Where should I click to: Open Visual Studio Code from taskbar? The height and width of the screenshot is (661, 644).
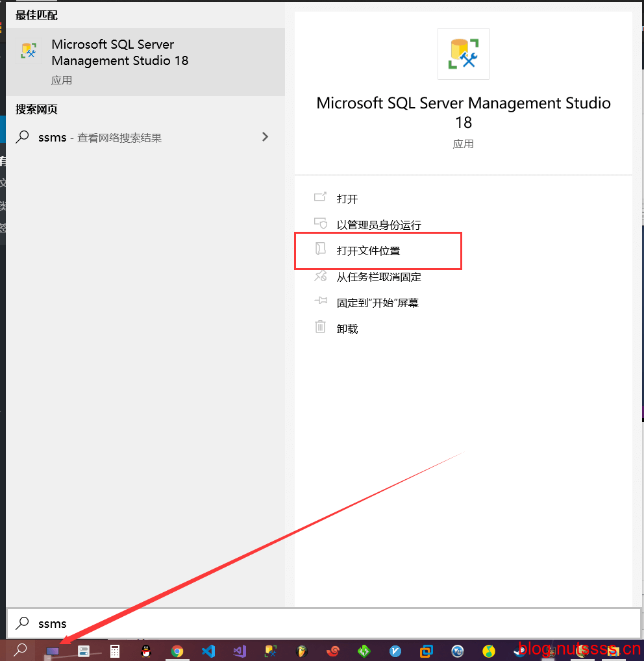tap(208, 651)
